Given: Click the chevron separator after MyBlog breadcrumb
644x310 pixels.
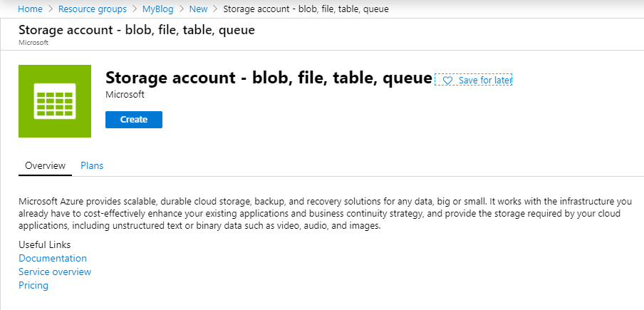Looking at the screenshot, I should tap(182, 9).
